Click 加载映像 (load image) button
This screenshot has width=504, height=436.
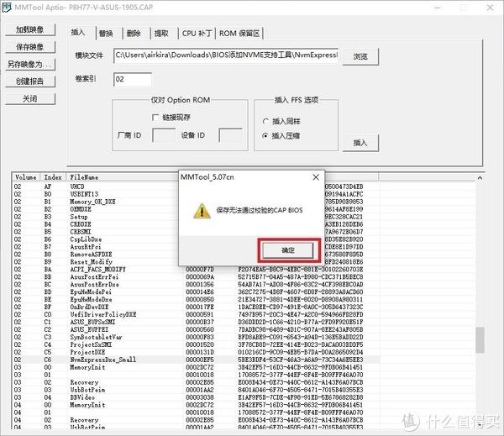point(30,29)
